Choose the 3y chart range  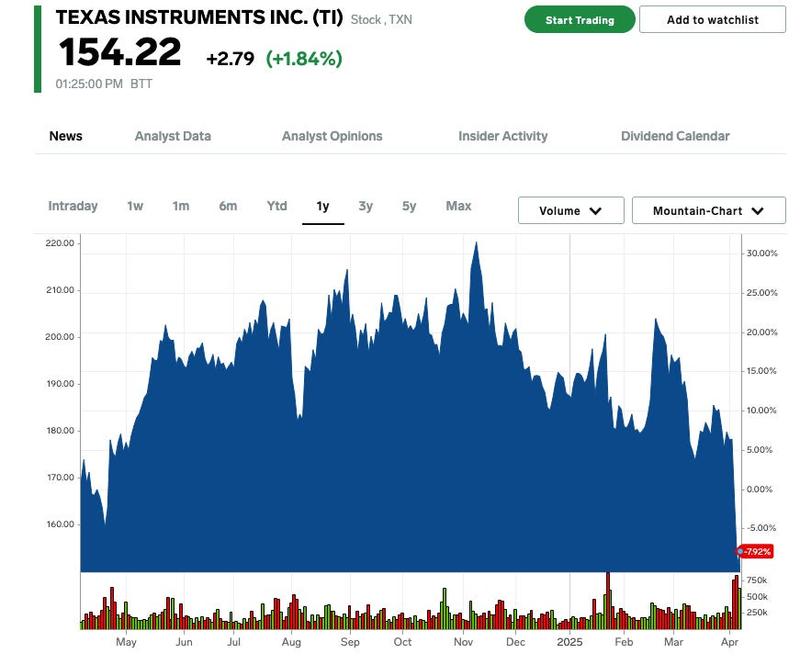tap(366, 206)
